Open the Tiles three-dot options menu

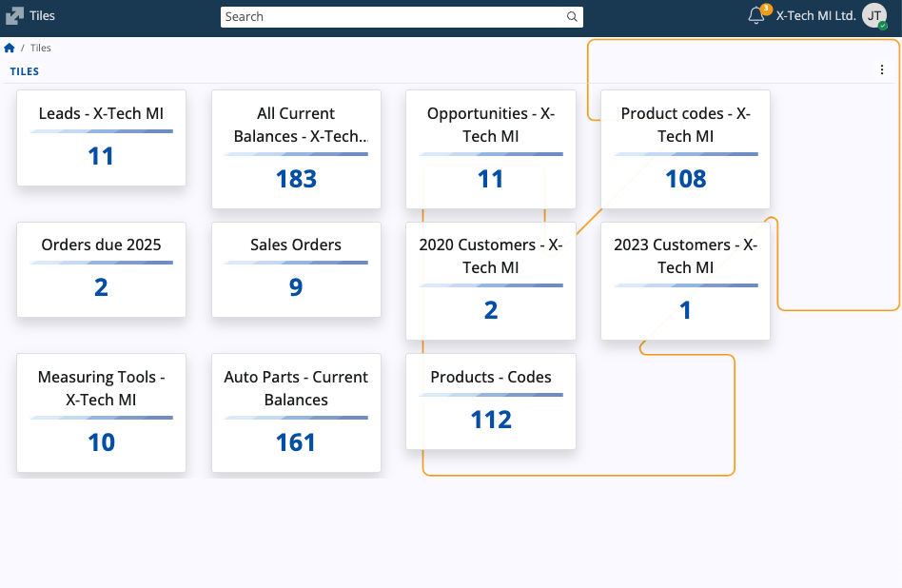pos(882,69)
